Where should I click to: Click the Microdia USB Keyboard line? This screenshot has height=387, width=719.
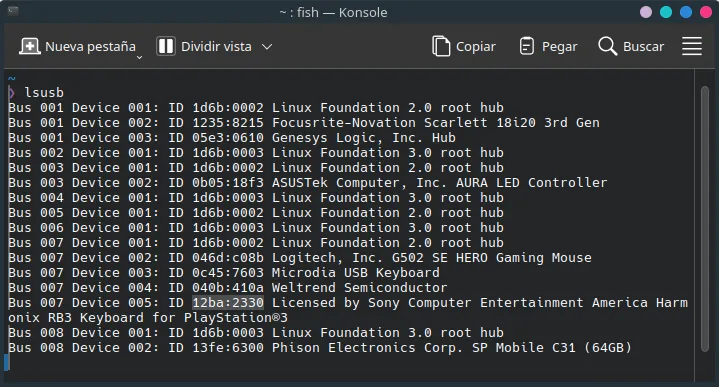(224, 273)
